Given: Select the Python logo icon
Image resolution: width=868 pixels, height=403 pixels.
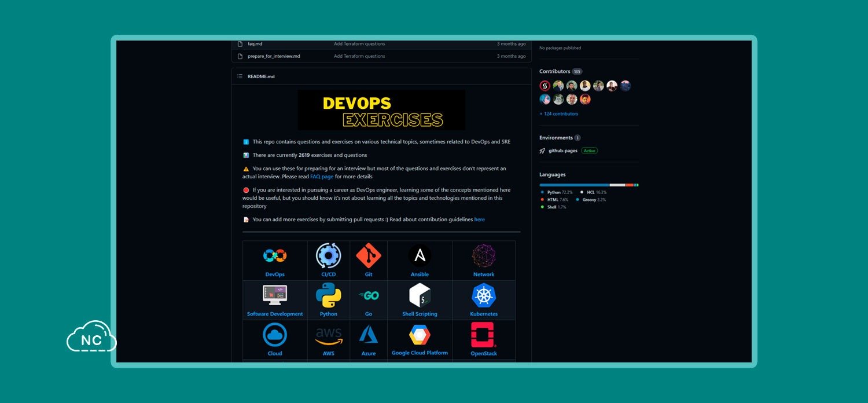Looking at the screenshot, I should coord(328,295).
